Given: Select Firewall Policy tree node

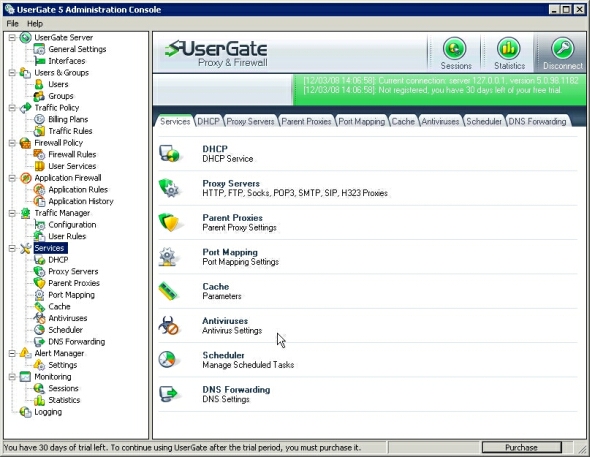Looking at the screenshot, I should [x=58, y=143].
